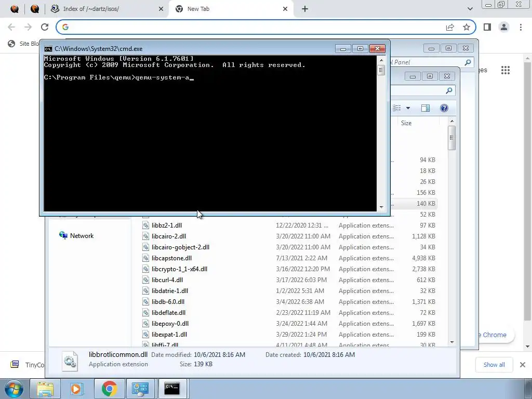Click Control Panel search magnifier icon

click(x=468, y=62)
